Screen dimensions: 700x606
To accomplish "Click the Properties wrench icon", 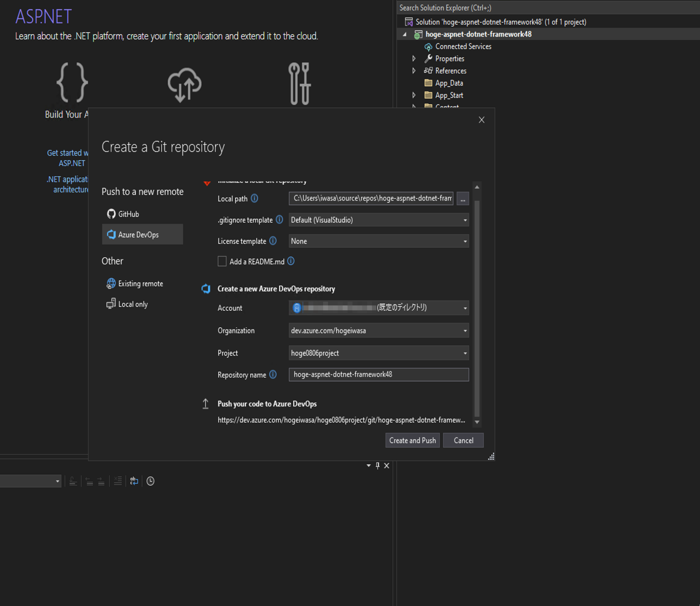I will (x=428, y=59).
